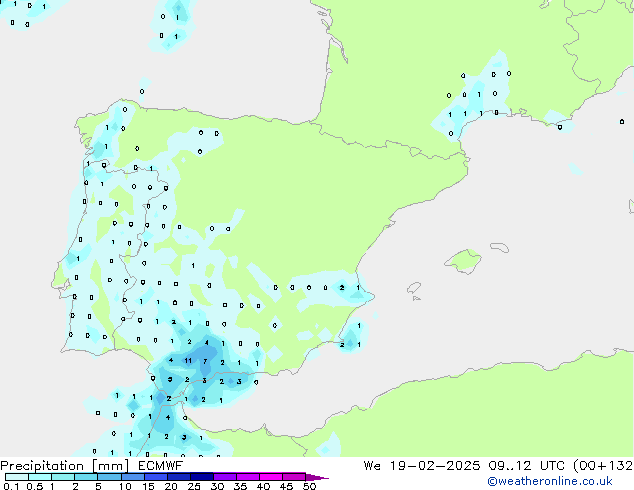
Task: Click the '0.5' legend tick label
Action: (35, 486)
